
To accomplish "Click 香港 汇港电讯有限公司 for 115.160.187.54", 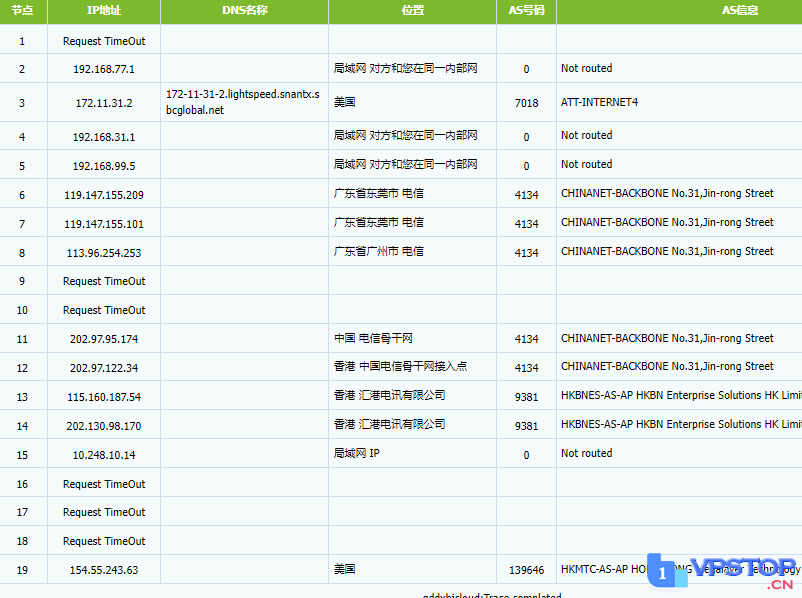I will pyautogui.click(x=389, y=395).
